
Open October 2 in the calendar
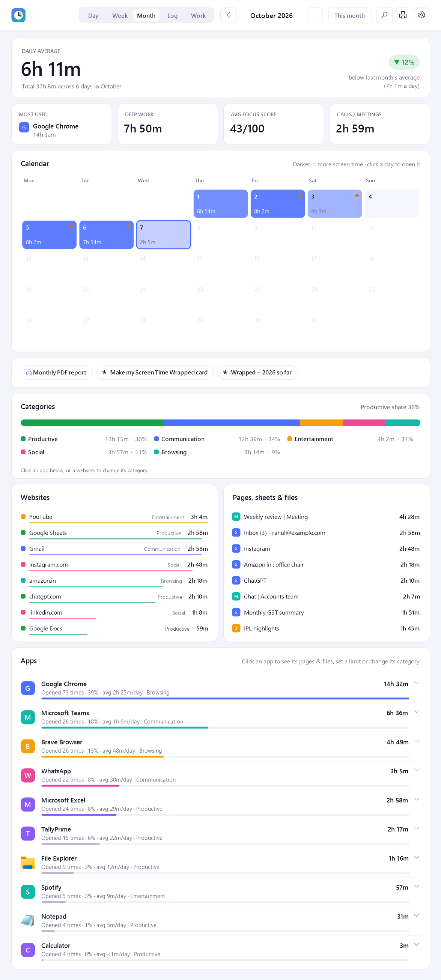278,204
